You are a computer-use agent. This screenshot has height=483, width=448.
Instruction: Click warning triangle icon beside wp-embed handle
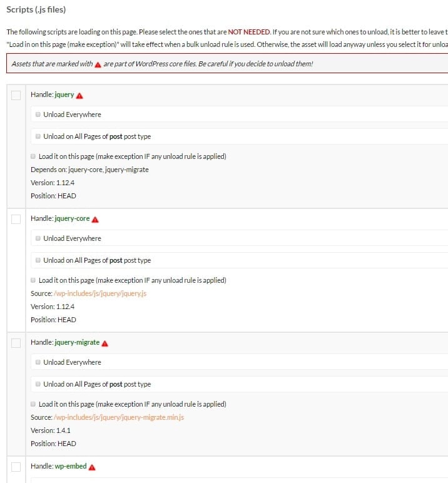tap(92, 467)
